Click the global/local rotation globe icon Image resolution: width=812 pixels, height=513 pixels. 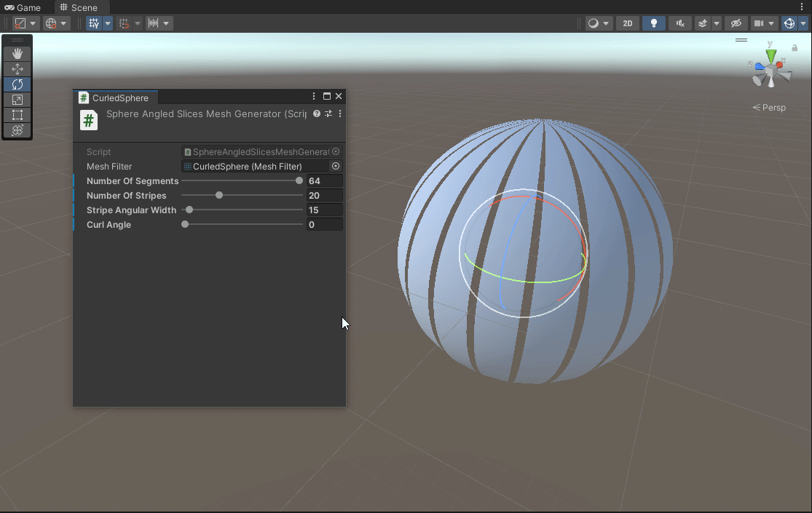(x=51, y=23)
